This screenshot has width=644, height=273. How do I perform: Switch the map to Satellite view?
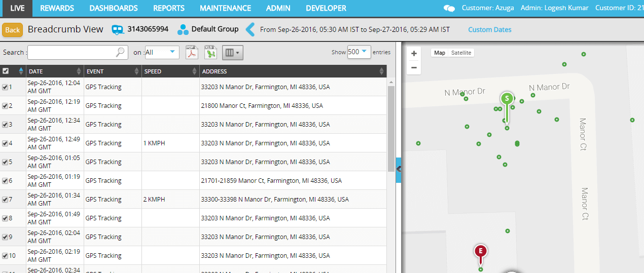(461, 53)
